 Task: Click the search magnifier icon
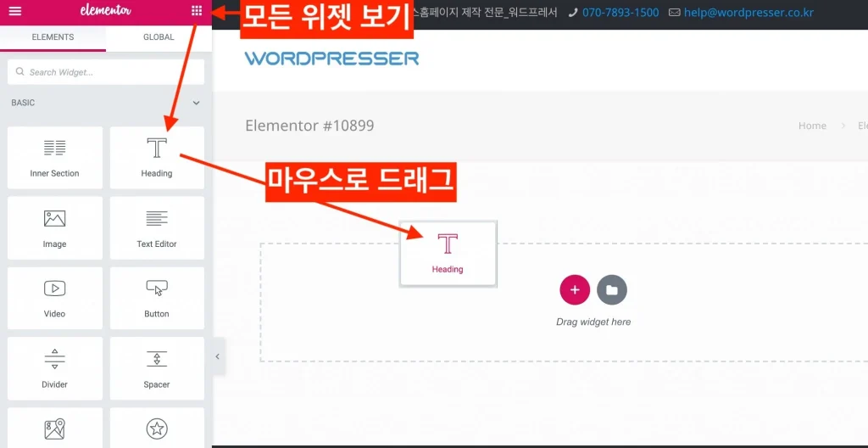20,71
